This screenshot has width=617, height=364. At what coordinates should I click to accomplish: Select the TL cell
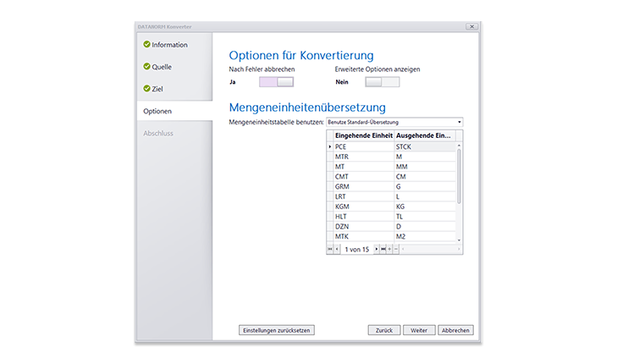(425, 217)
